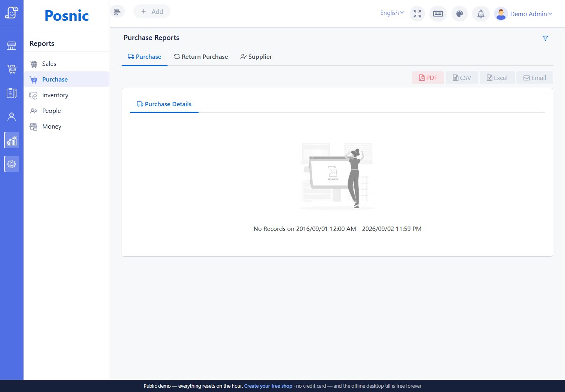Click the Purchase Reports heading

click(x=151, y=38)
